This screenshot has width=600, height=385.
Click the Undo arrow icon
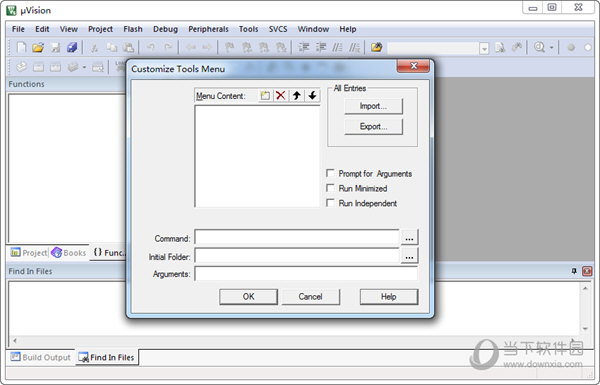pyautogui.click(x=151, y=47)
